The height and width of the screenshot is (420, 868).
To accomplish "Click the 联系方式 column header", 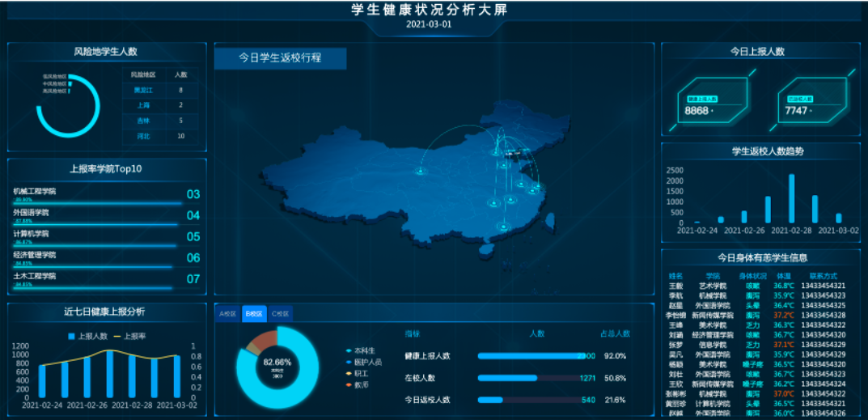I will [x=824, y=275].
